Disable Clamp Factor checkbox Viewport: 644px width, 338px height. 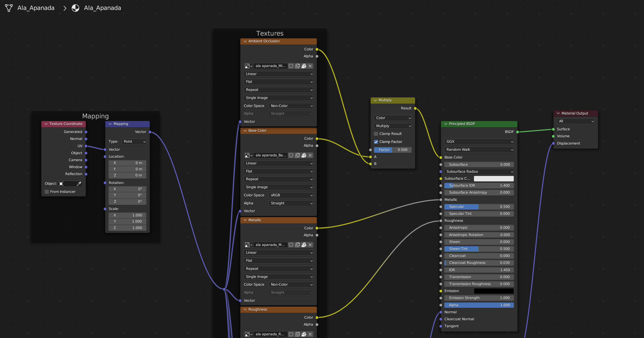(x=376, y=142)
